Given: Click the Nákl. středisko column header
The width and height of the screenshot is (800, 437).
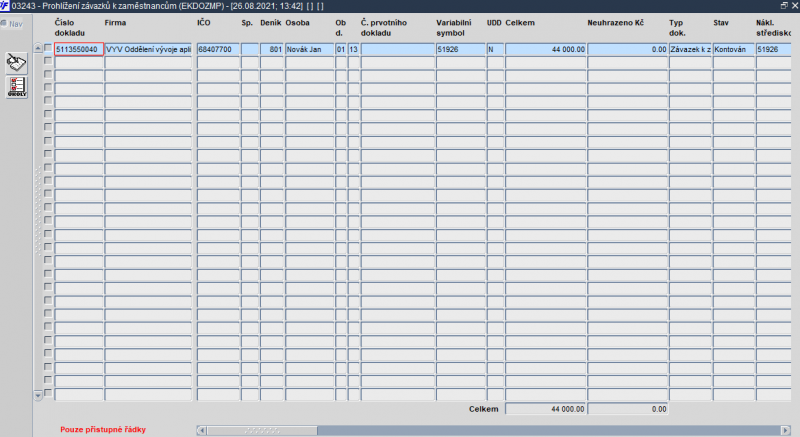Looking at the screenshot, I should point(773,28).
